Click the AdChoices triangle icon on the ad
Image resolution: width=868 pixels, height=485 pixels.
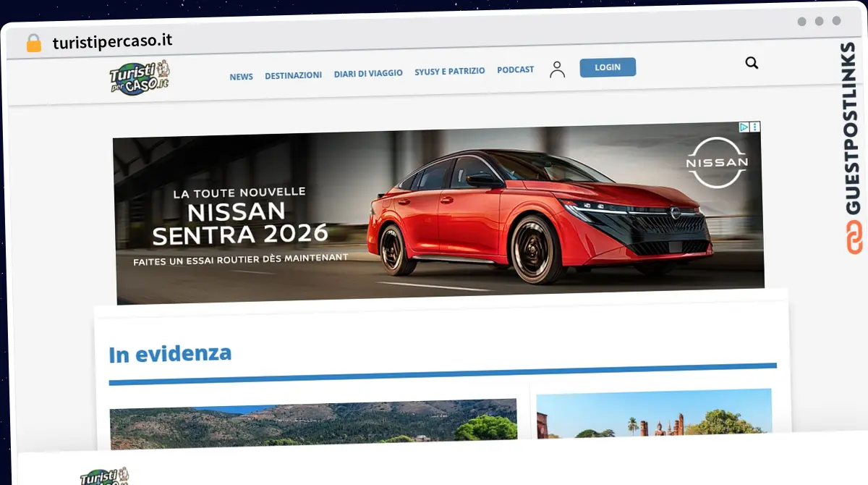(744, 127)
